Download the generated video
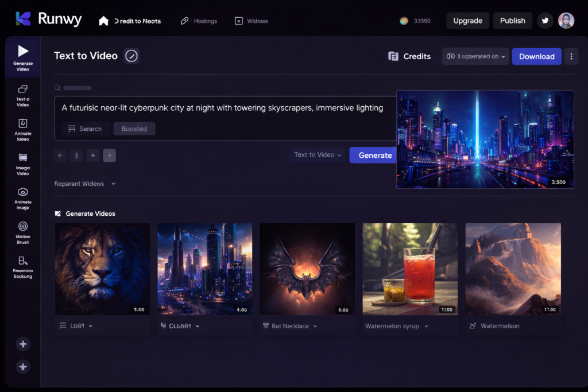Image resolution: width=588 pixels, height=392 pixels. tap(536, 56)
